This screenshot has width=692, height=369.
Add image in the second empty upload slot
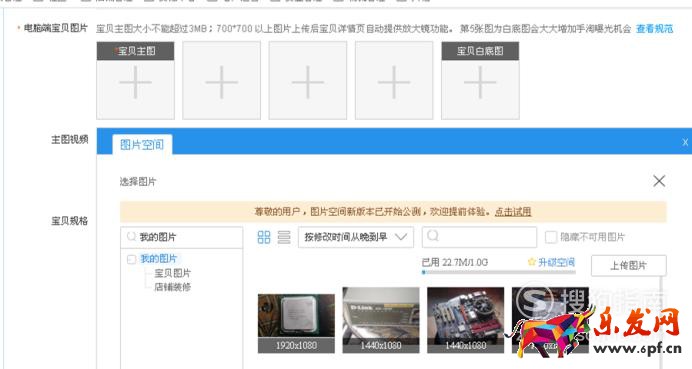[222, 80]
